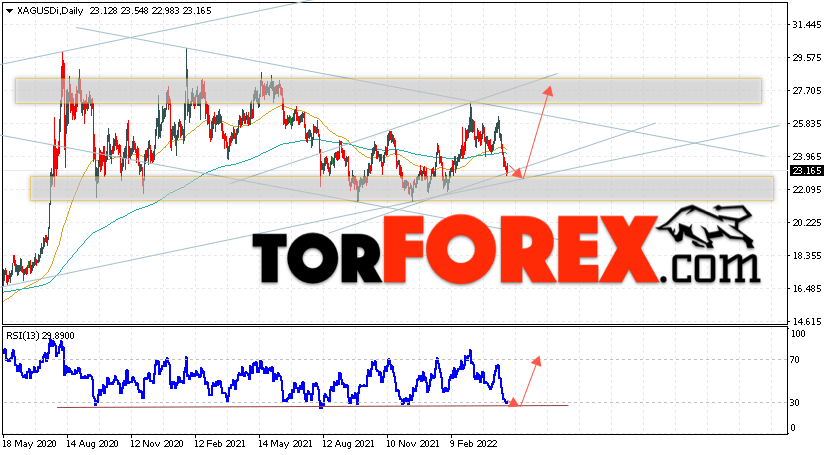This screenshot has height=455, width=828.
Task: Click the 14 May 2021 date label
Action: tap(285, 444)
